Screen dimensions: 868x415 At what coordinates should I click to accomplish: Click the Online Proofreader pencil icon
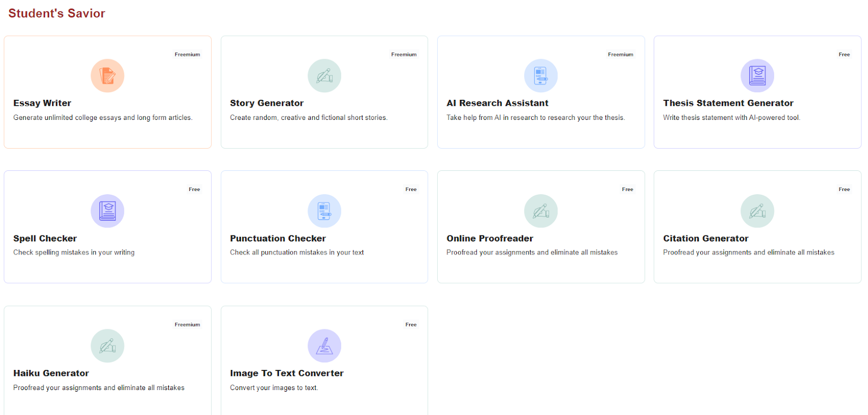[x=541, y=210]
